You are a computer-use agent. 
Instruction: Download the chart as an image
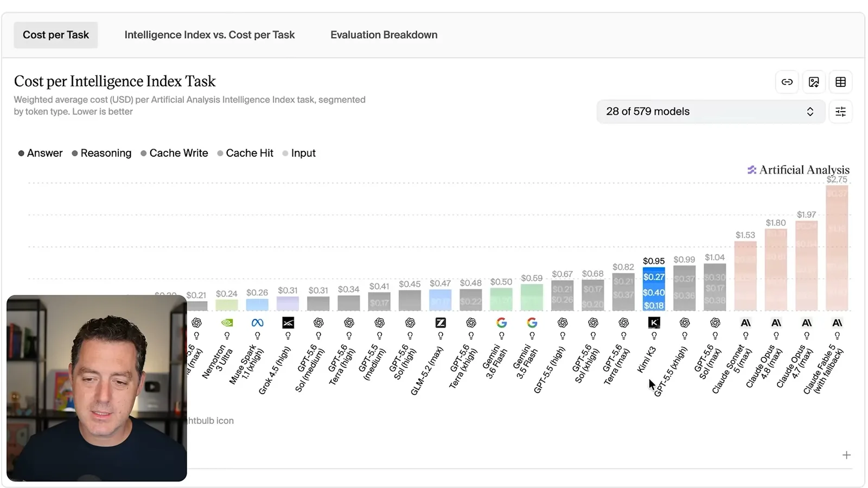pos(814,82)
